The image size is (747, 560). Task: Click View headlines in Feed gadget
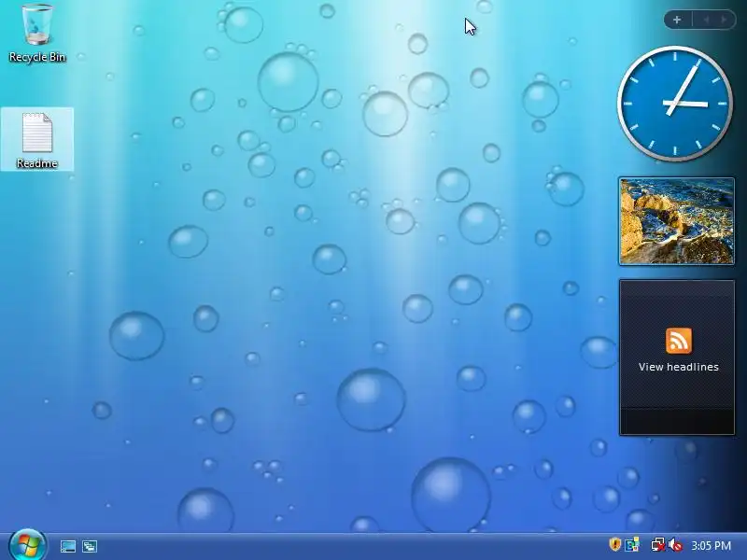point(679,367)
